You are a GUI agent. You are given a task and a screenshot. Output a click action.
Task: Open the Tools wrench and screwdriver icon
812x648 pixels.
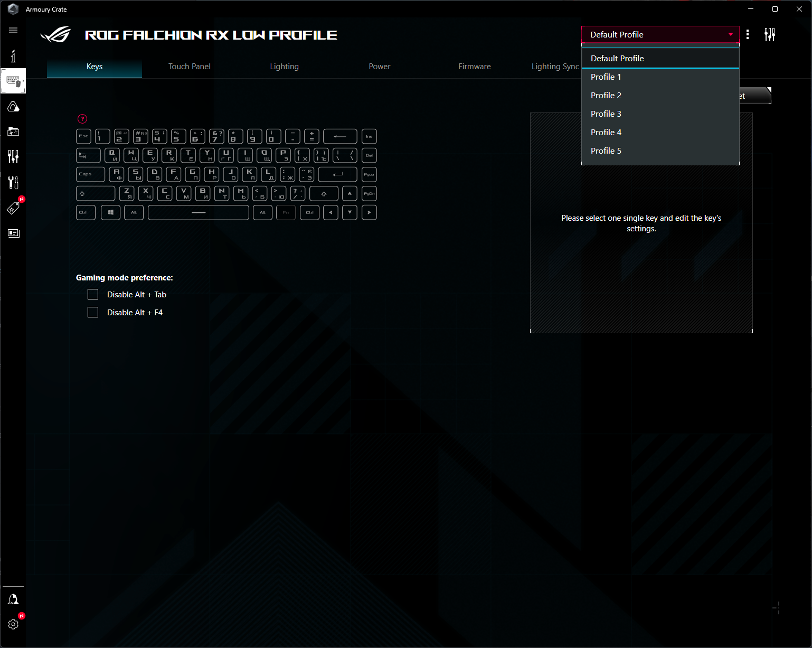tap(13, 182)
